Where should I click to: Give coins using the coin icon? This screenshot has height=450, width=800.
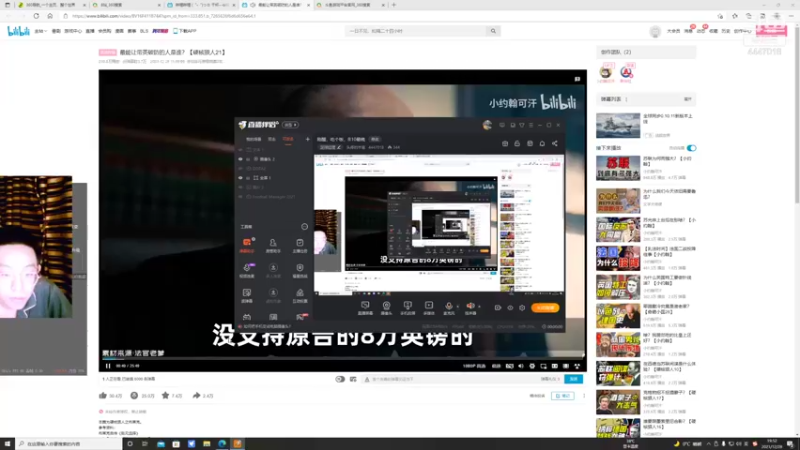pos(134,395)
